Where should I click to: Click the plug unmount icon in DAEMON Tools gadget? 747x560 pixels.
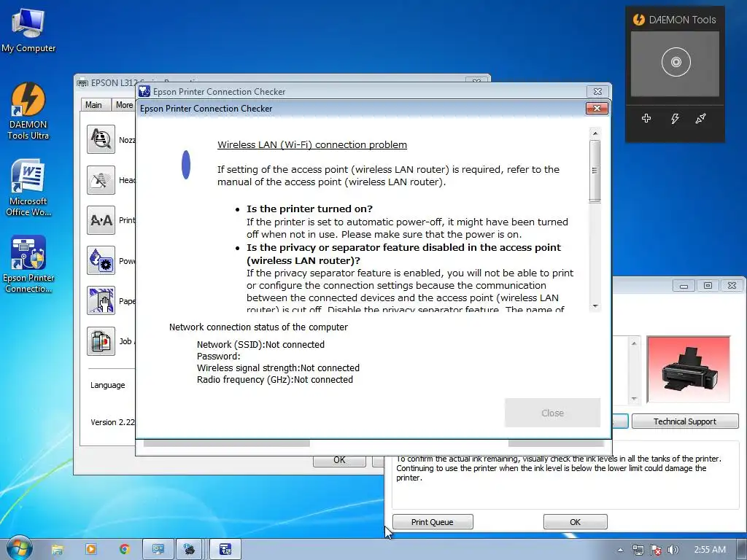tap(700, 118)
